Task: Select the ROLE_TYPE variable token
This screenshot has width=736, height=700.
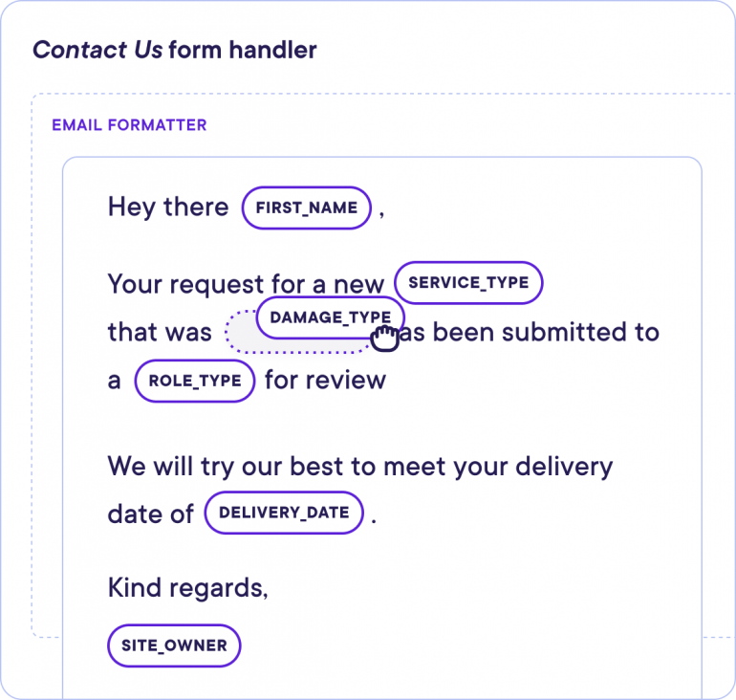Action: [195, 381]
